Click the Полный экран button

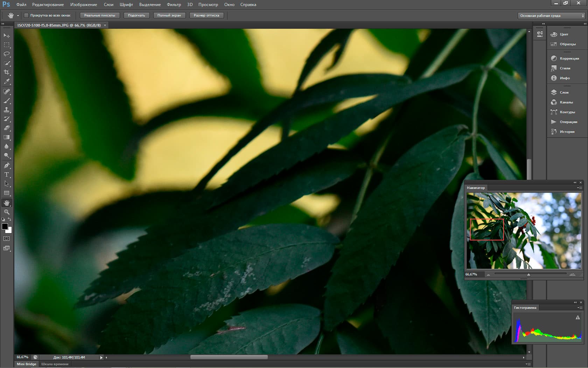[169, 15]
